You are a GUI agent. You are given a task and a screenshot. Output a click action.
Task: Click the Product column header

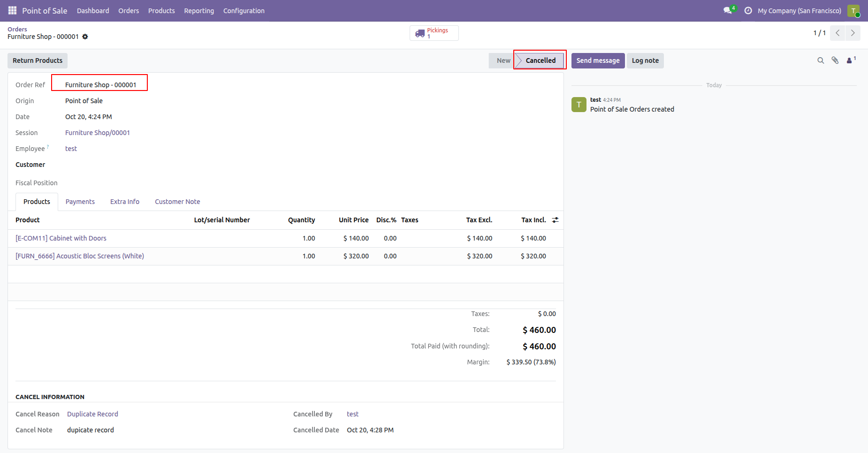[x=28, y=220]
